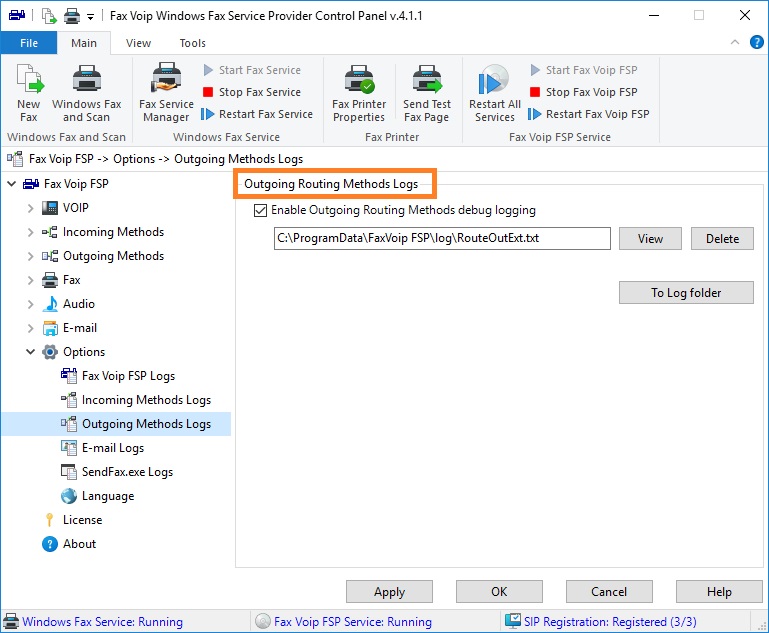Click Start Fax Voip FSP
Image resolution: width=769 pixels, height=633 pixels.
coord(584,70)
